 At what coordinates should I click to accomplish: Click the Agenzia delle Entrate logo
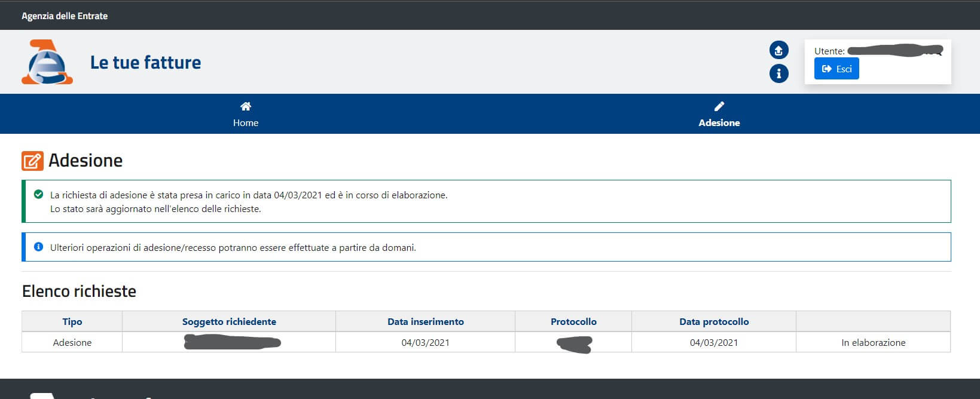point(47,62)
